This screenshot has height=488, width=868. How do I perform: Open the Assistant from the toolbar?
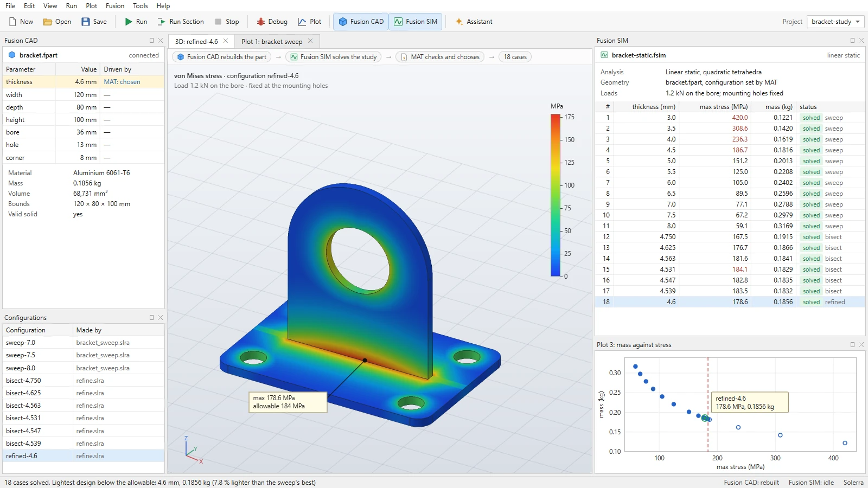point(474,22)
